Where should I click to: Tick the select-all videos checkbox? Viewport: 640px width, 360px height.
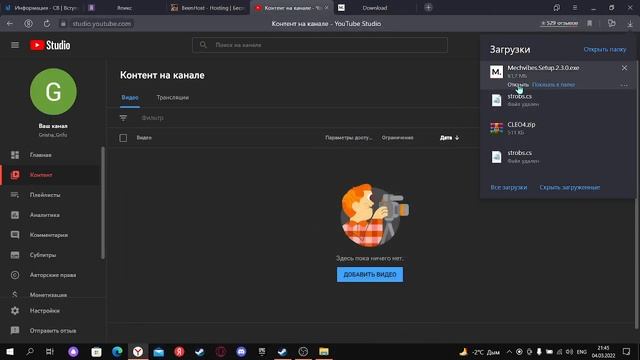pyautogui.click(x=123, y=138)
